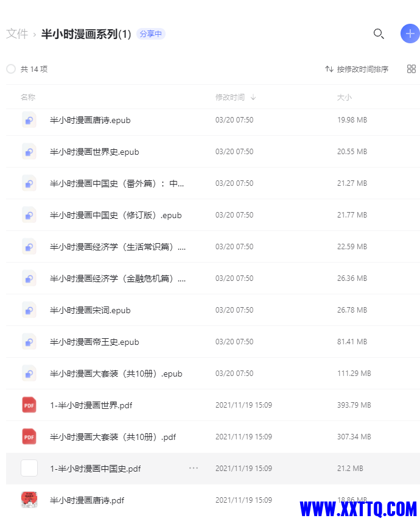
Task: Click PDF icon of 1-半小时漫画世界.pdf
Action: coord(29,405)
